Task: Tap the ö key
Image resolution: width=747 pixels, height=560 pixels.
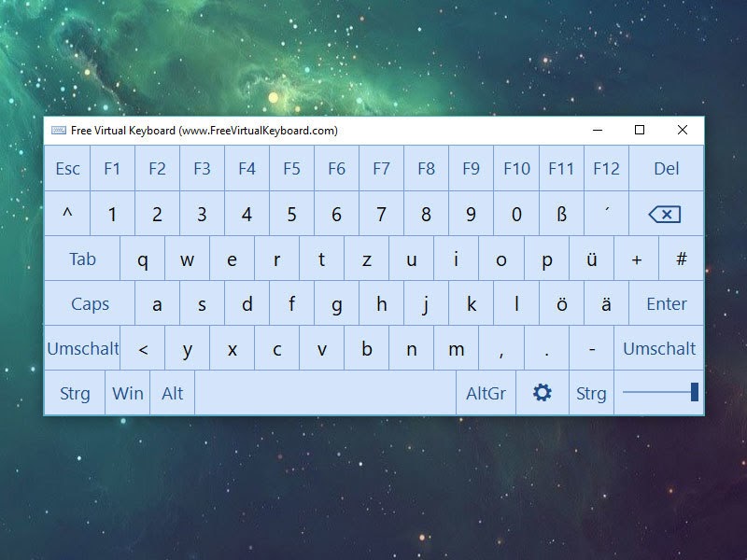Action: click(x=561, y=303)
